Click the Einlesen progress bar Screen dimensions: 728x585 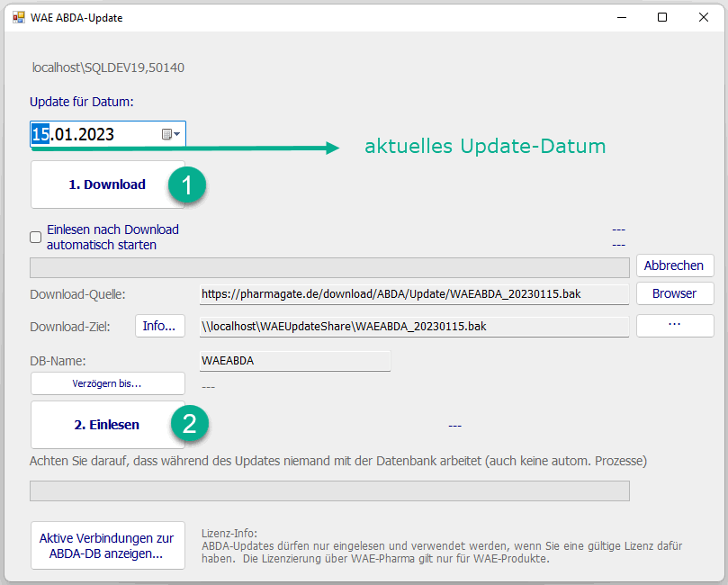pyautogui.click(x=329, y=490)
